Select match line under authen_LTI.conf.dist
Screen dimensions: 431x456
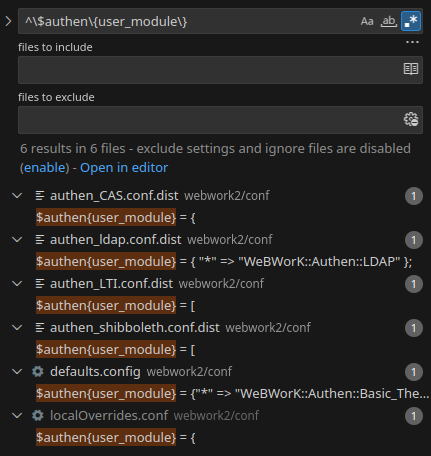pyautogui.click(x=116, y=306)
